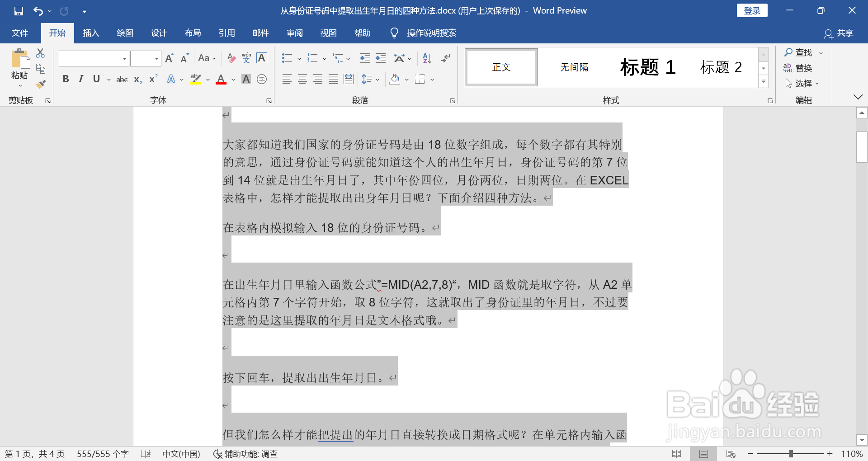Click the Cut scissors icon

[x=40, y=53]
